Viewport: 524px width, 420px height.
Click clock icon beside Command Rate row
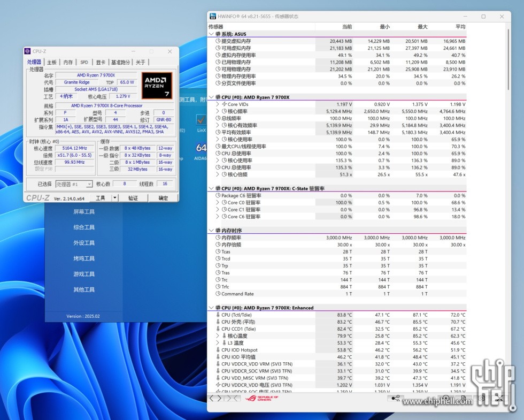click(x=218, y=294)
